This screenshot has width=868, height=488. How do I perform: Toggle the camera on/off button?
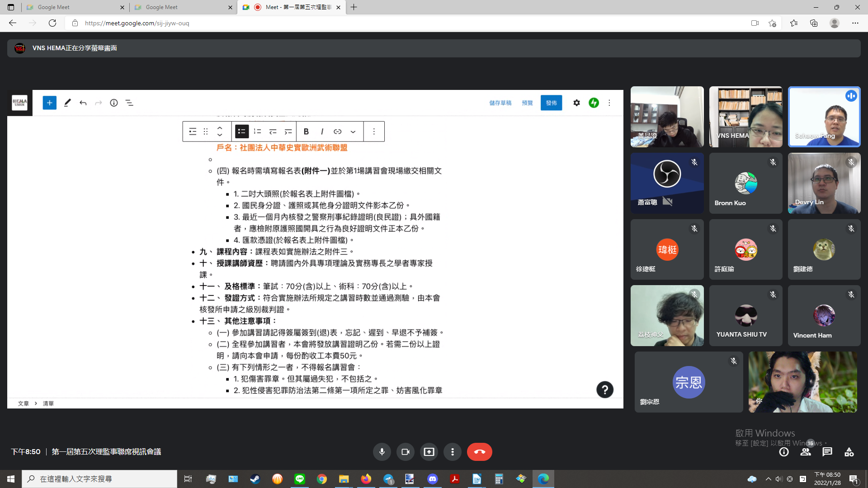(x=405, y=452)
